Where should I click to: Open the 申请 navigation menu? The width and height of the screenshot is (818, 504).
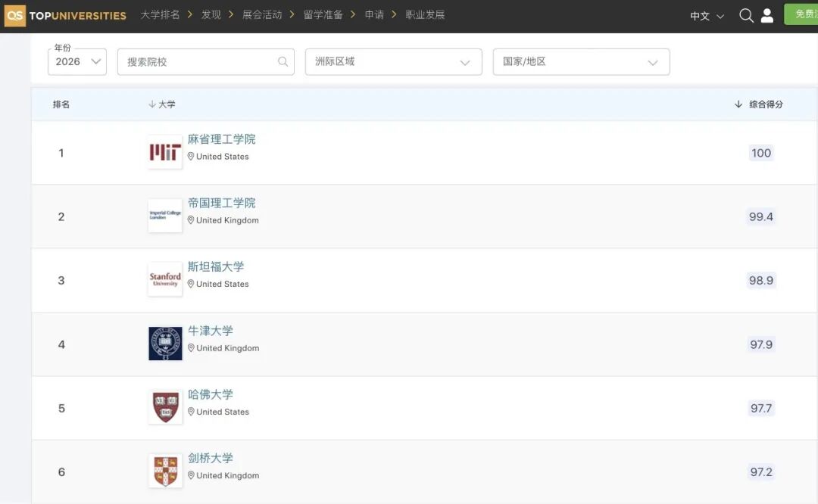(374, 14)
